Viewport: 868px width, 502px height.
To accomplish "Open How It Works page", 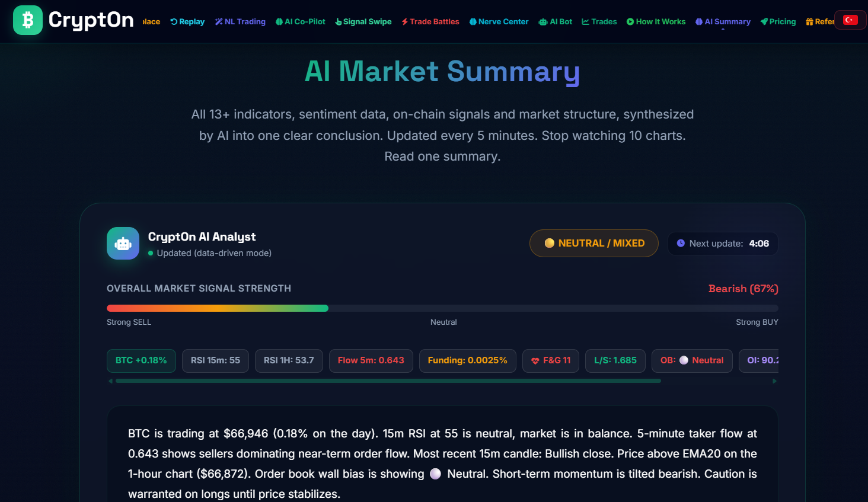I will 656,22.
